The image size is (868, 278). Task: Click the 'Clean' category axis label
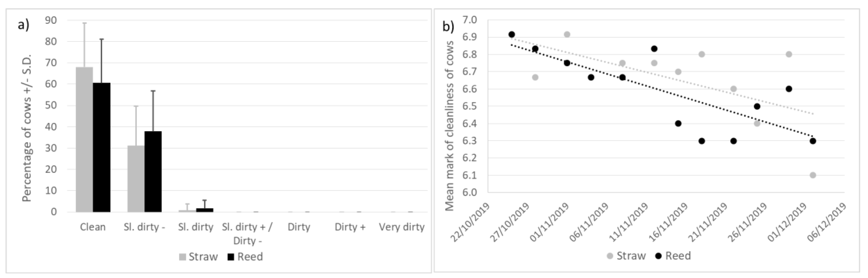click(93, 227)
